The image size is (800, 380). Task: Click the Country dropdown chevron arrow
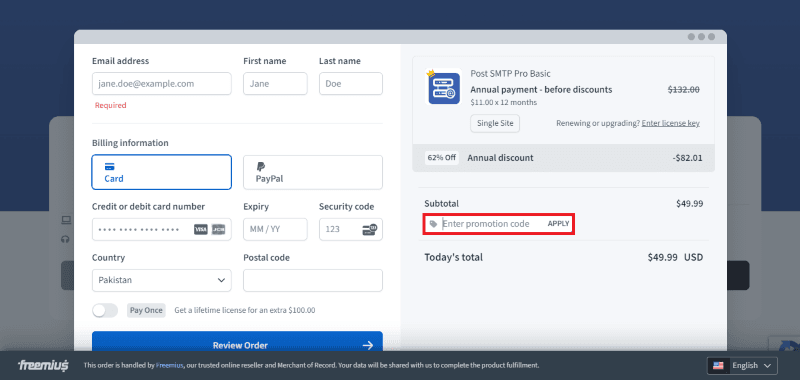click(x=221, y=280)
